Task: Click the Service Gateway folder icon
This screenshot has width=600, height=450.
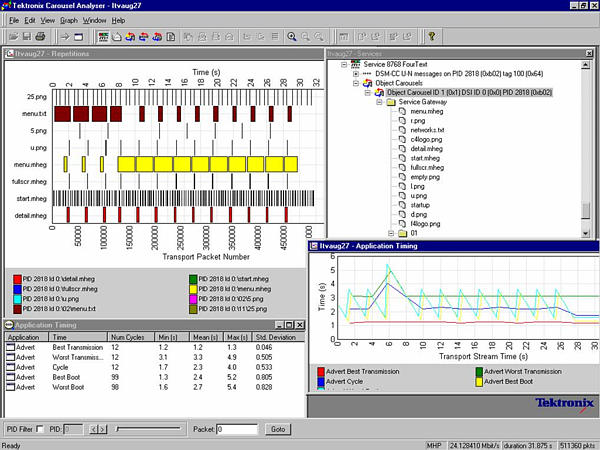Action: (x=391, y=102)
